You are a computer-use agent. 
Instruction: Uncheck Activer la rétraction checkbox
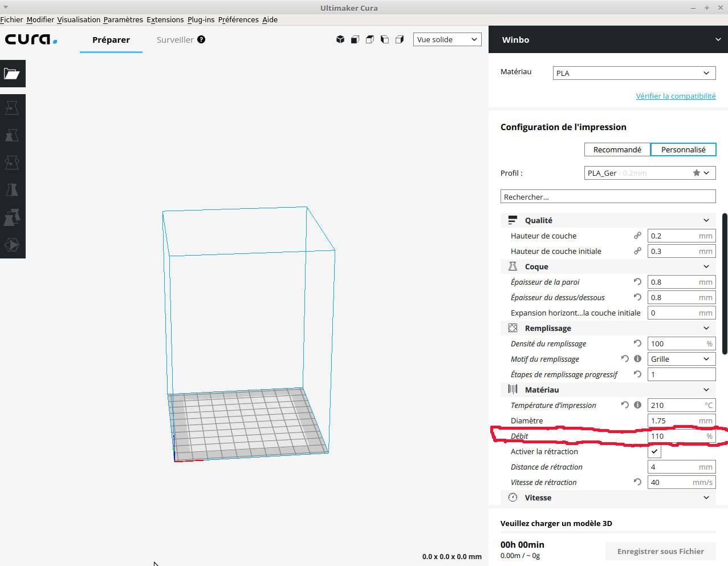654,451
